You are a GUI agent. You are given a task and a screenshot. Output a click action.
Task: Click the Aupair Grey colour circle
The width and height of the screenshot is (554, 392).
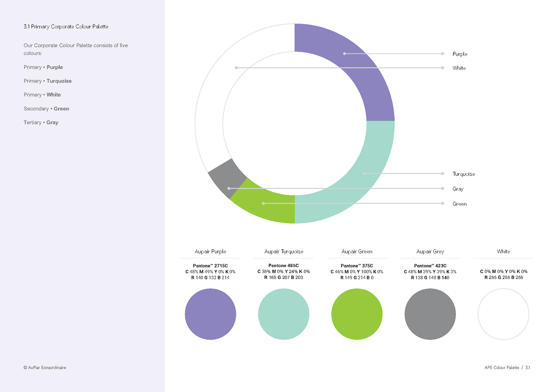[x=430, y=314]
